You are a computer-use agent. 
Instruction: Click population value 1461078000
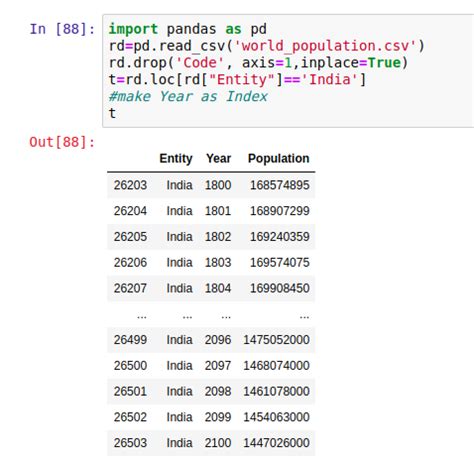(x=277, y=391)
